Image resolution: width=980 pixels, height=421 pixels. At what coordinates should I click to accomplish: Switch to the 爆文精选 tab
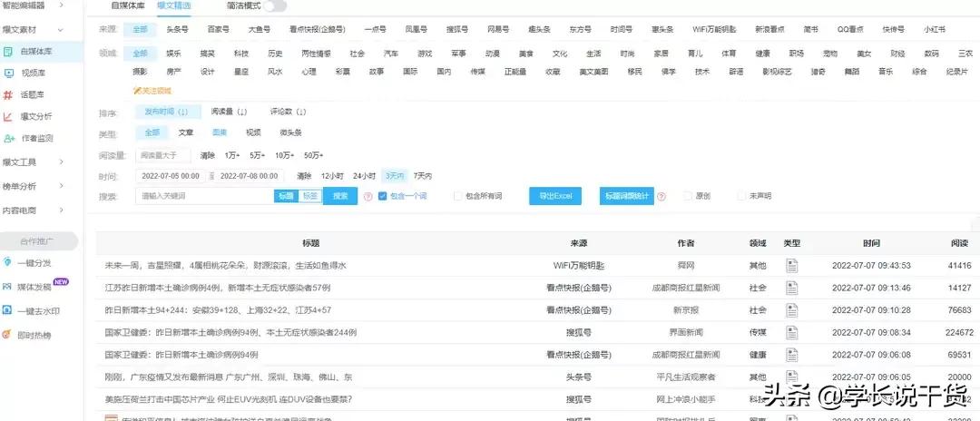pyautogui.click(x=174, y=5)
